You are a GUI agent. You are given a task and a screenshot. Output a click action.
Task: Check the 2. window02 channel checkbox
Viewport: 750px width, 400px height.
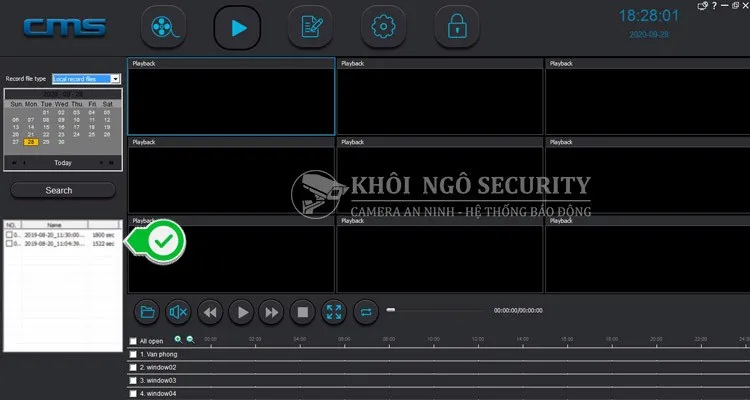coord(133,367)
